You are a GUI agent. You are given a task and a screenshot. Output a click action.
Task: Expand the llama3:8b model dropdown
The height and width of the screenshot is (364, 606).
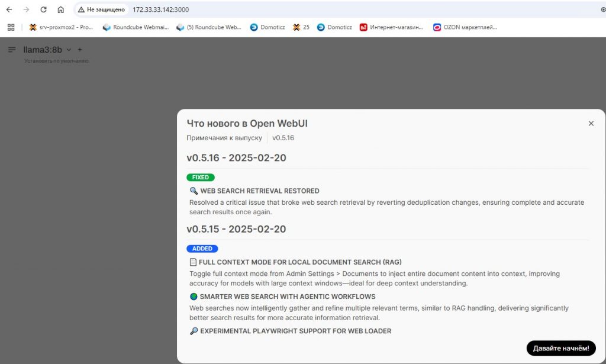pyautogui.click(x=69, y=50)
